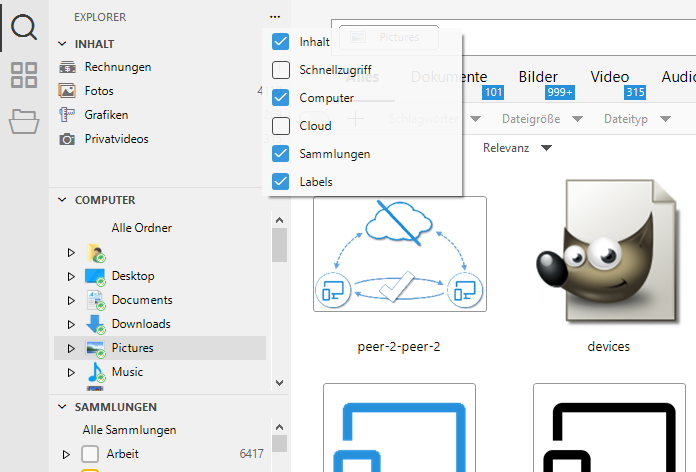Open the Fotos content category
The width and height of the screenshot is (696, 472).
click(99, 91)
